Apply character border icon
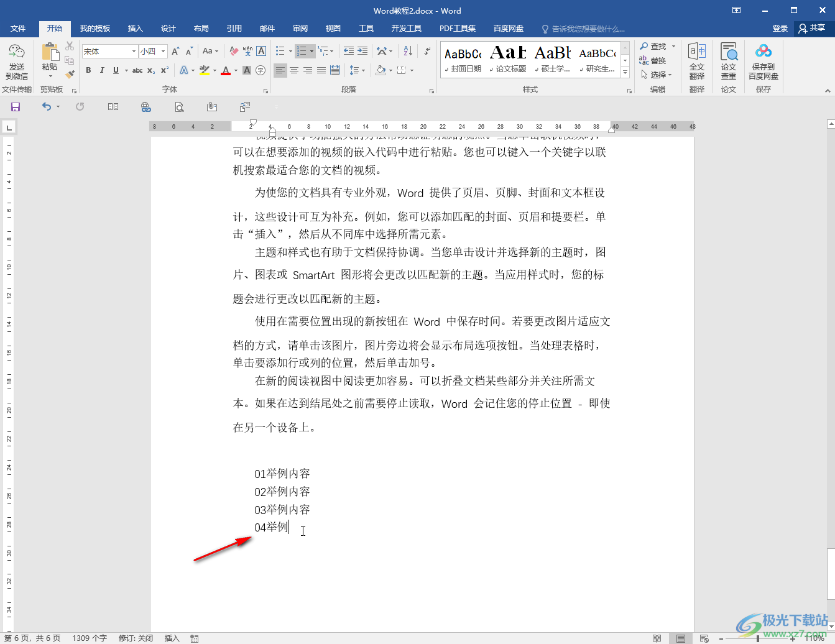This screenshot has width=835, height=644. click(261, 51)
